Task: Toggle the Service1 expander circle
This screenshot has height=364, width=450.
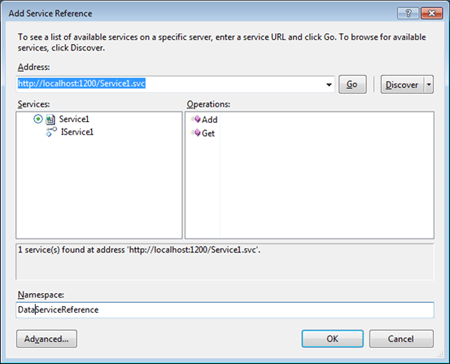Action: [x=38, y=119]
